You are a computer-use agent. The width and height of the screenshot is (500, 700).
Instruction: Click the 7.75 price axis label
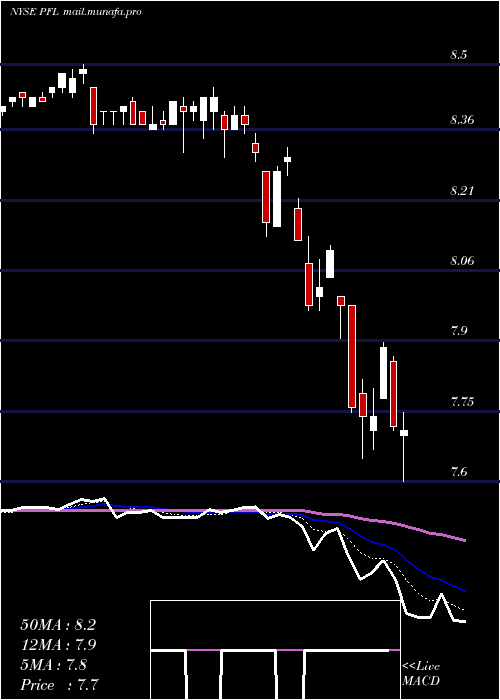click(462, 401)
